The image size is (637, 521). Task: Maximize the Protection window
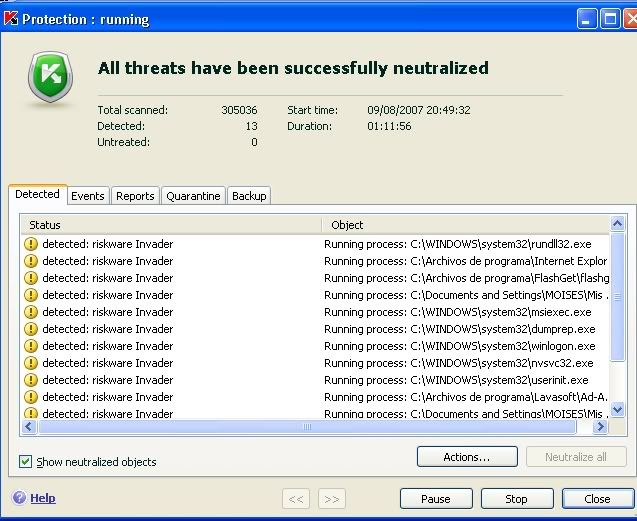tap(610, 19)
